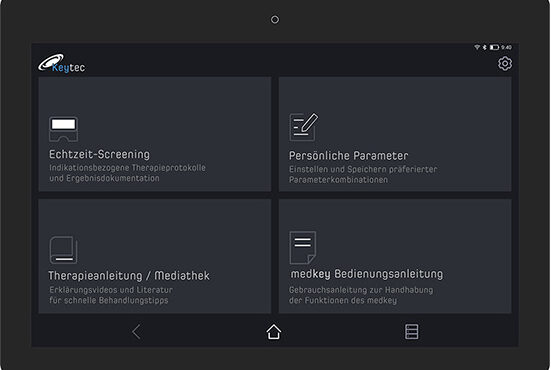Click text "der Funktionen des medkey"
This screenshot has width=551, height=370.
coord(343,300)
